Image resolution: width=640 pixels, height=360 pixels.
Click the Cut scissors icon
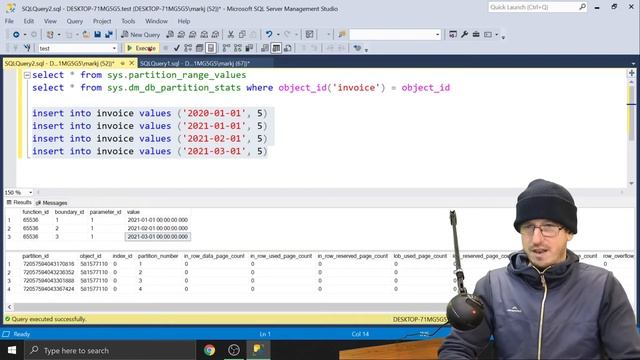click(231, 35)
